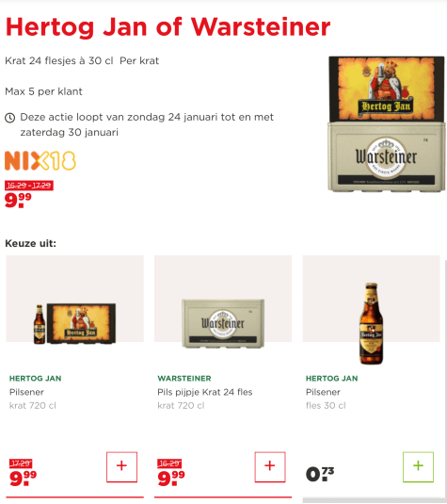Click the HERTOG JAN brand label for krat

(x=36, y=379)
